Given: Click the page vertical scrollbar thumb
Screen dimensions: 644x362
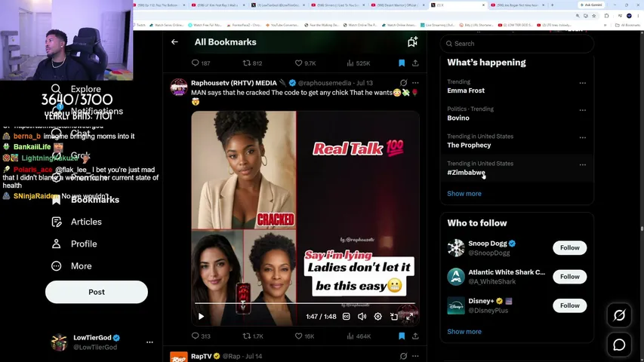Looking at the screenshot, I should (x=642, y=229).
